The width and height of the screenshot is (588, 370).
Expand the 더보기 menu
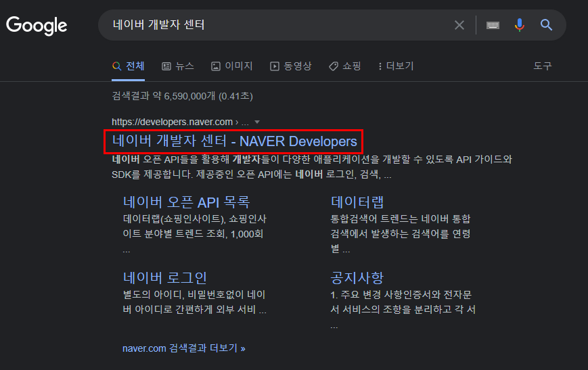[x=396, y=66]
